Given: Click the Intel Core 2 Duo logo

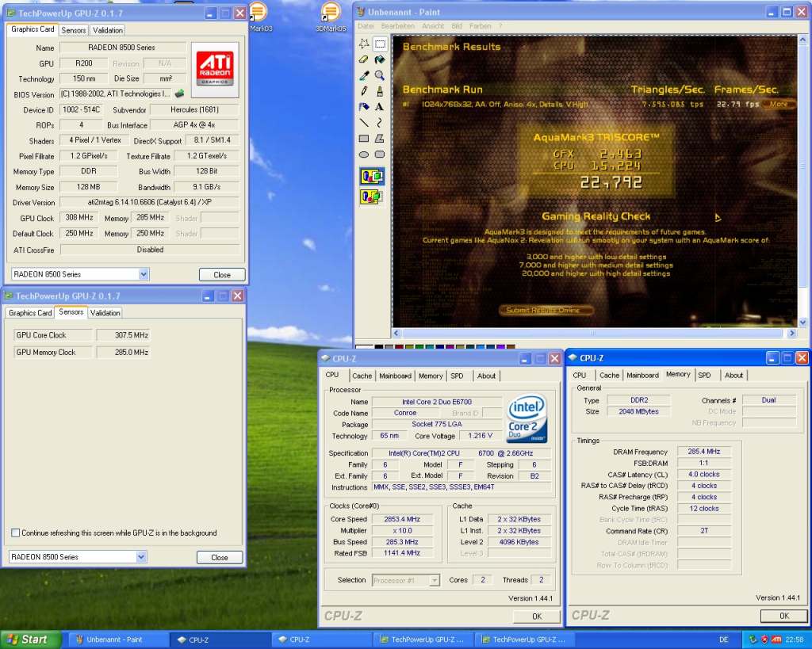Looking at the screenshot, I should click(527, 419).
